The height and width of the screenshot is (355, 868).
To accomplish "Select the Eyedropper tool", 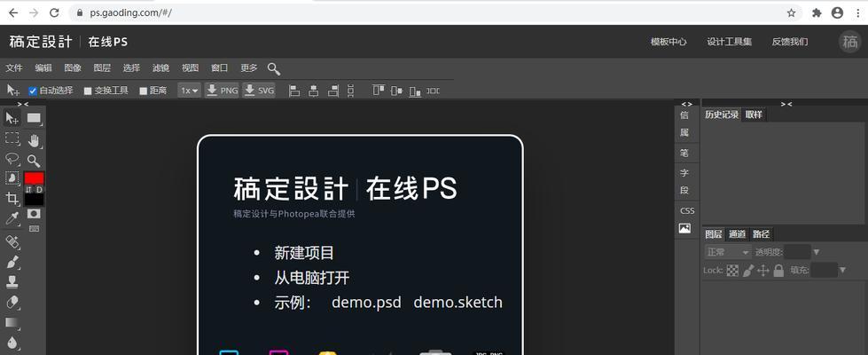I will click(12, 218).
